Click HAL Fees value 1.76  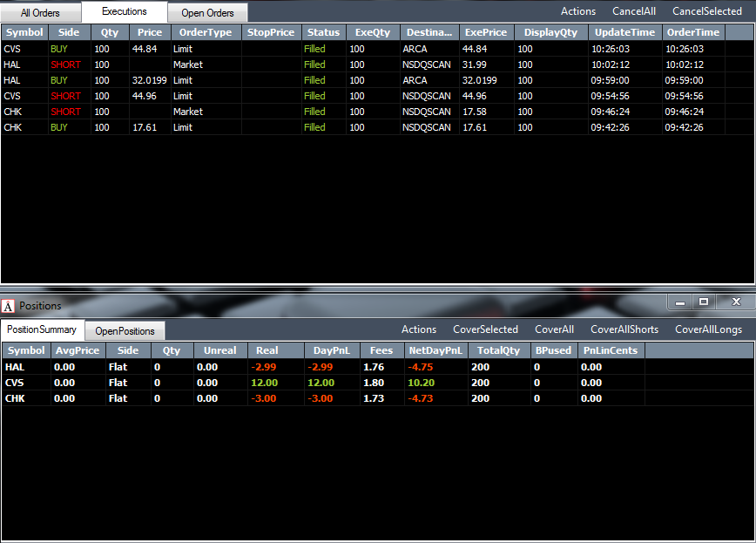(374, 367)
